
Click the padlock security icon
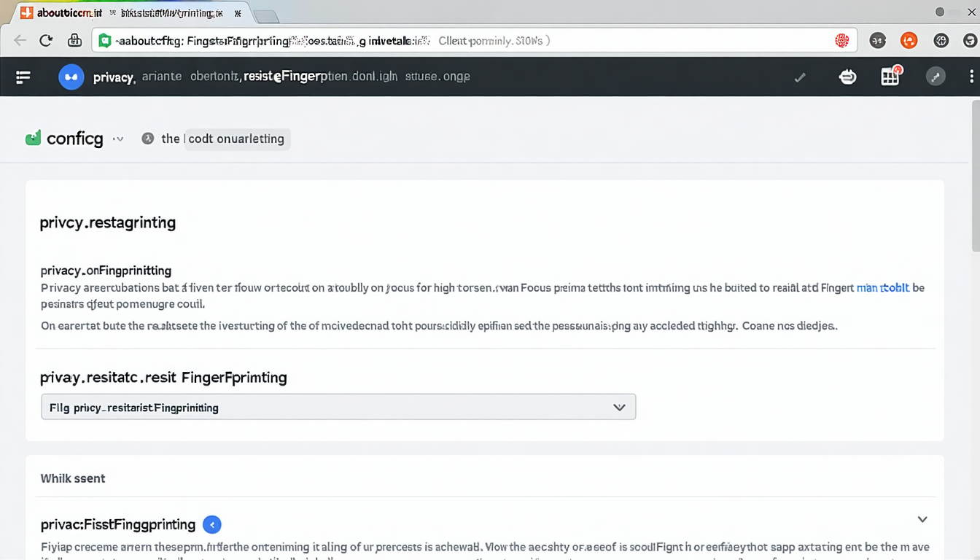(x=74, y=40)
